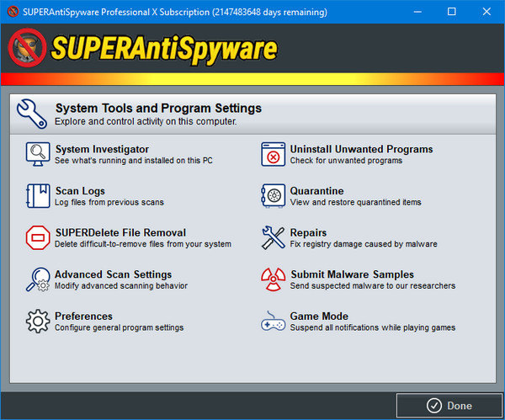Image resolution: width=505 pixels, height=420 pixels.
Task: Click the System Investigator magnifier monitor icon
Action: click(38, 155)
